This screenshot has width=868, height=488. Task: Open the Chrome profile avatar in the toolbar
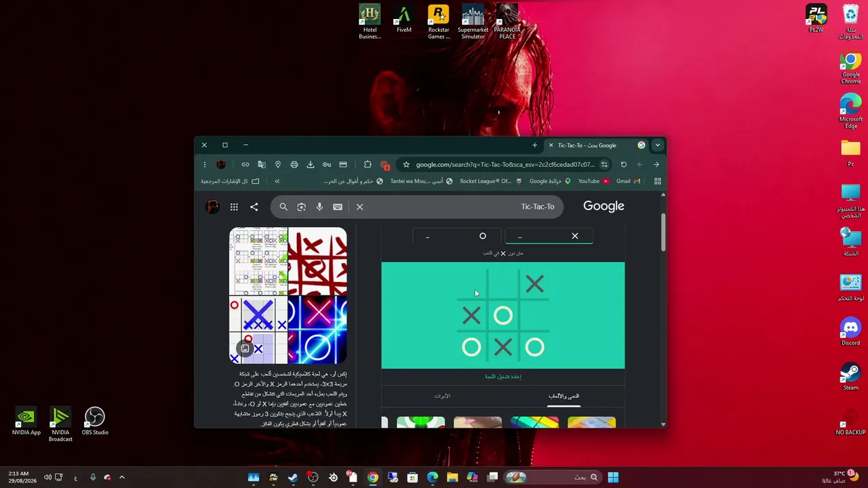[x=221, y=165]
